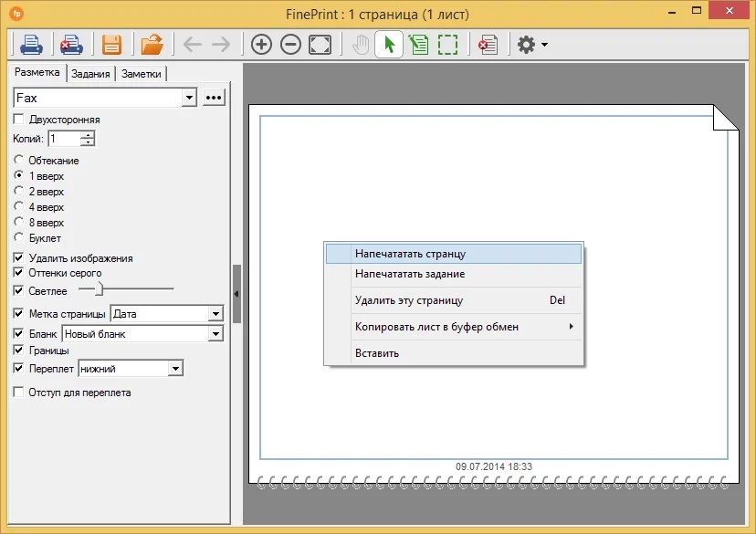Screen dimensions: 756x534
Task: Select the 2 вверх radio button
Action: [18, 192]
